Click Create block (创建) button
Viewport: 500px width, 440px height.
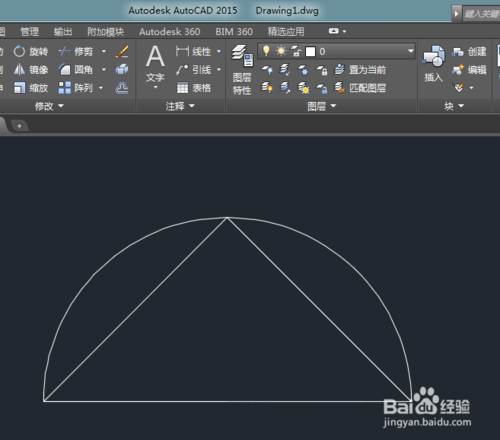click(x=469, y=52)
